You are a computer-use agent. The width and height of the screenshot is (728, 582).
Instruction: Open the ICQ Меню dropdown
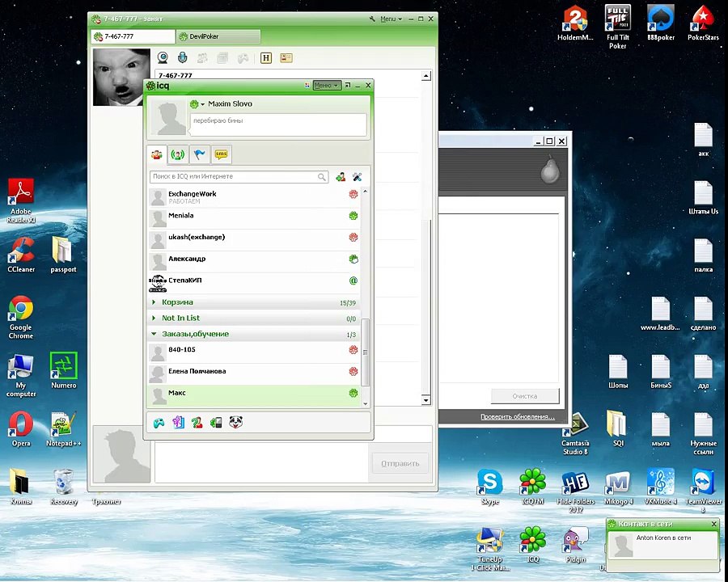(327, 86)
